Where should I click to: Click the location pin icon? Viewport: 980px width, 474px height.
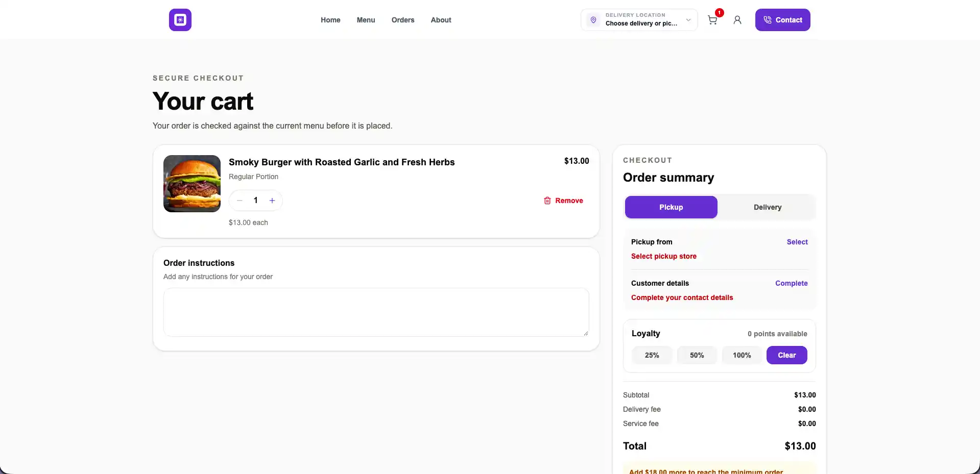[593, 20]
